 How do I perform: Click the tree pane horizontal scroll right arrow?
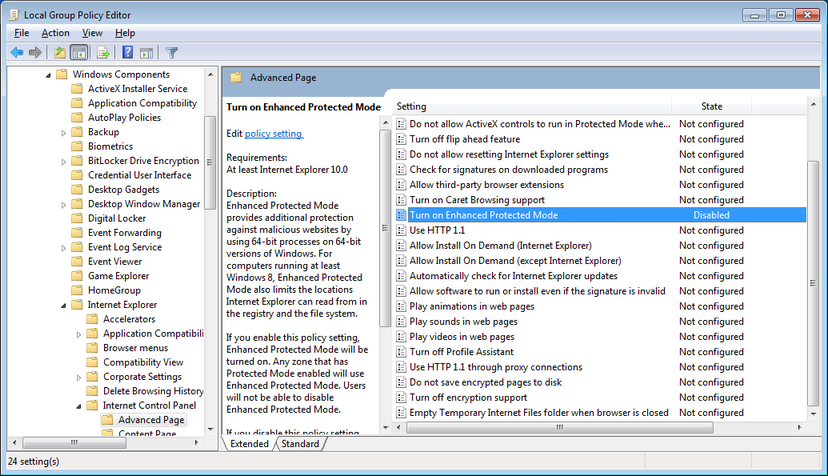196,443
